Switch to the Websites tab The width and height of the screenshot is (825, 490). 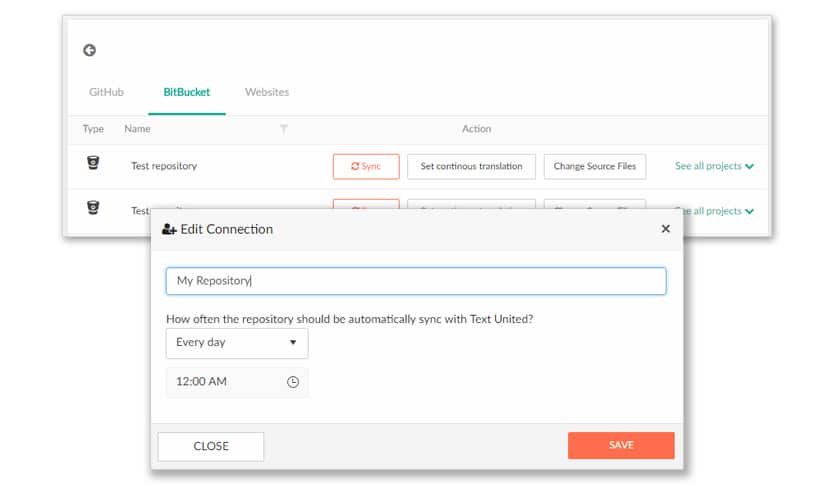(x=267, y=92)
